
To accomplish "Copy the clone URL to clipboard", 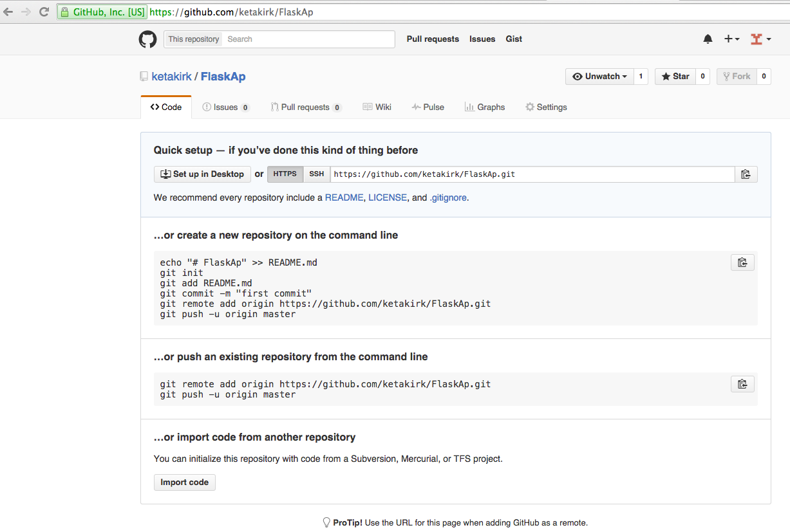I will click(x=746, y=174).
